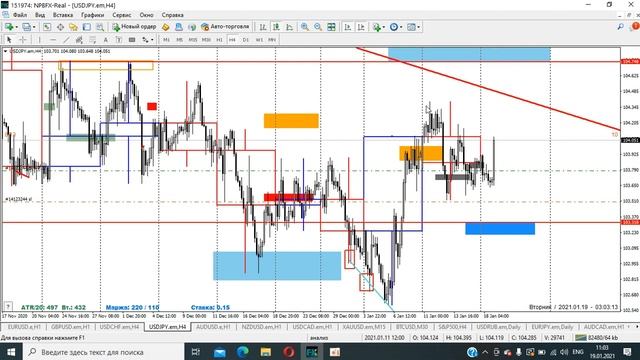
Task: Click the Tile Windows grid icon
Action: pos(331,27)
